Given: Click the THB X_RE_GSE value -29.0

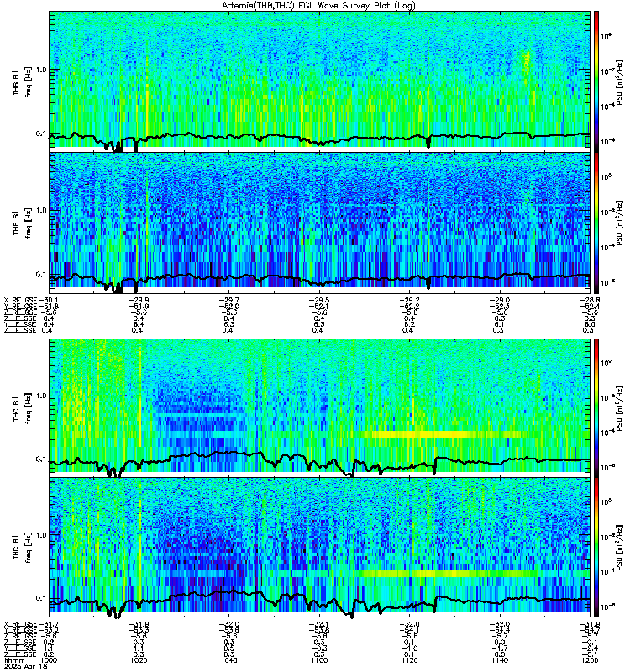Looking at the screenshot, I should tap(499, 300).
